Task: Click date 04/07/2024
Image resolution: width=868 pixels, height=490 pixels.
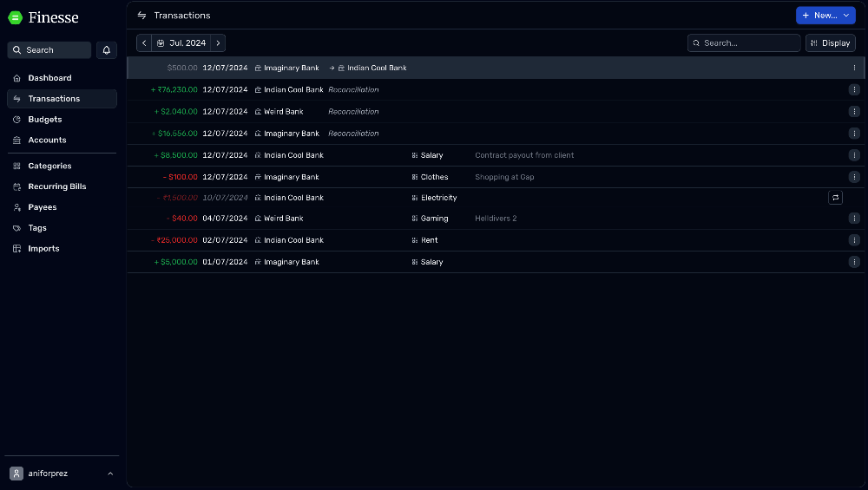Action: pos(225,219)
